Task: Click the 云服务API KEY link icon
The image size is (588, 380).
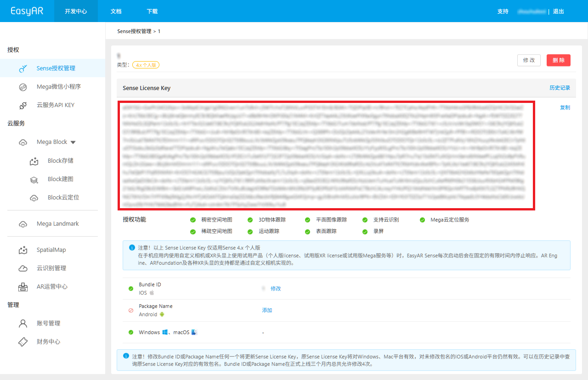Action: [23, 105]
